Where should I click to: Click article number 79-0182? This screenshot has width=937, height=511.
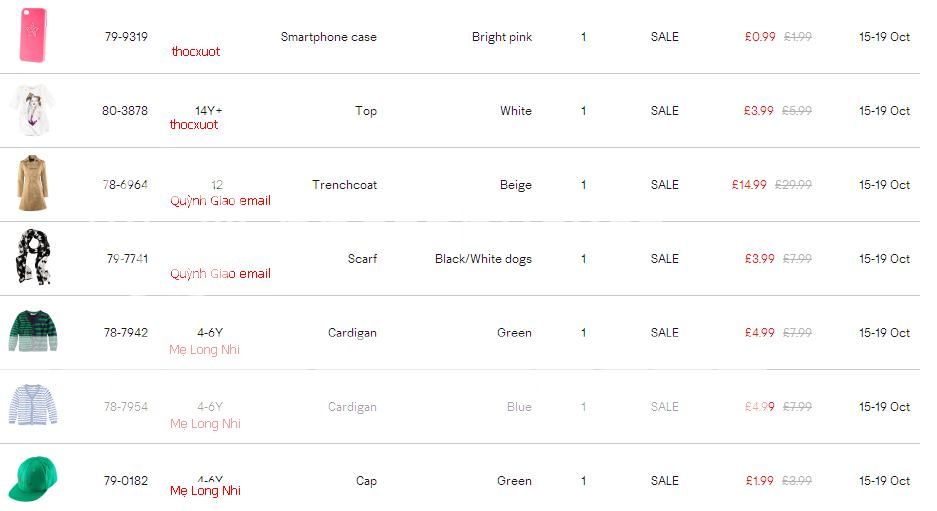coord(125,481)
